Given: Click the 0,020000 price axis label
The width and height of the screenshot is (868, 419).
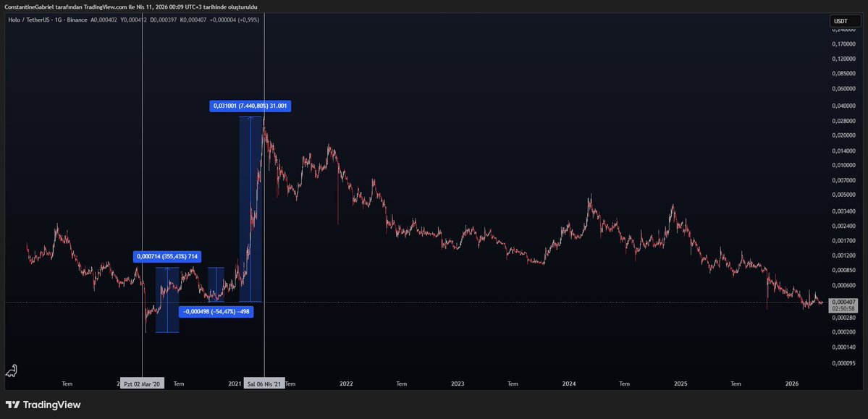Looking at the screenshot, I should (845, 135).
